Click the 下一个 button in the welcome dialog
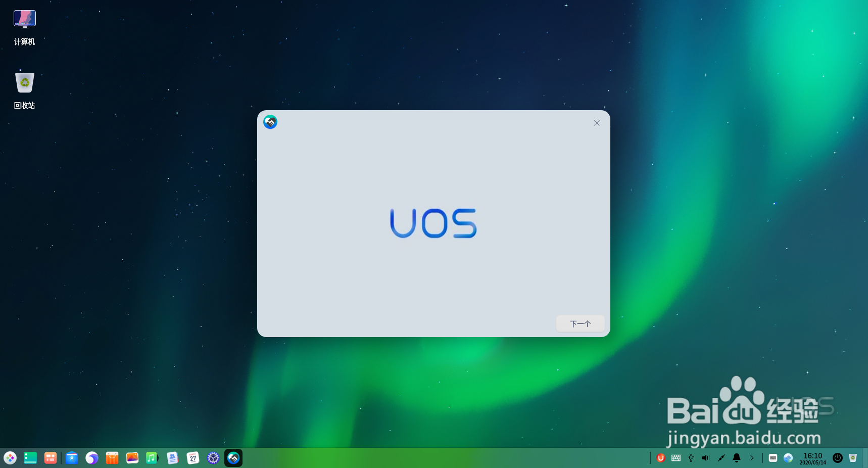The height and width of the screenshot is (468, 868). (580, 324)
